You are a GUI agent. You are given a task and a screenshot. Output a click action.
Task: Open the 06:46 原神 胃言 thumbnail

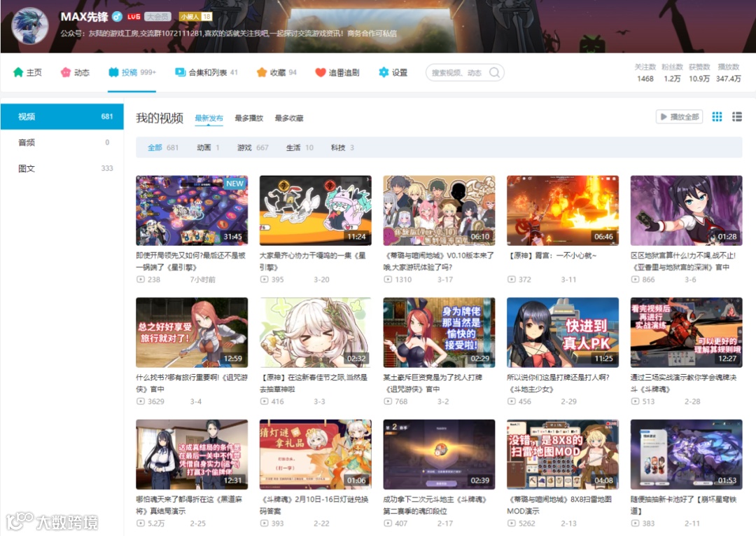[x=563, y=210]
